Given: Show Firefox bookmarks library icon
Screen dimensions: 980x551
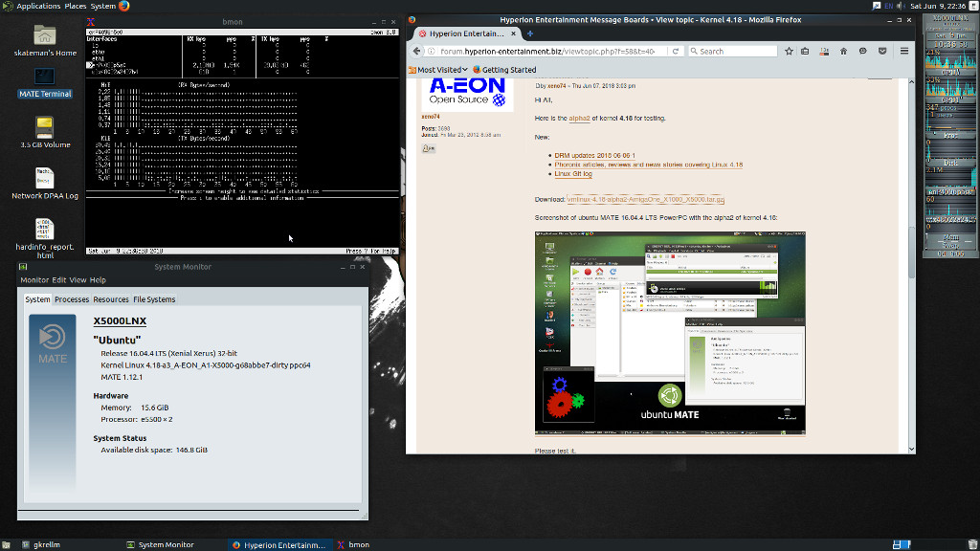Looking at the screenshot, I should (805, 52).
